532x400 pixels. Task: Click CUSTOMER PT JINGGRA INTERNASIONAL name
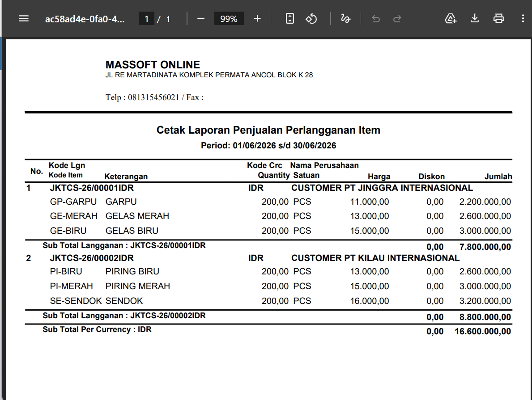click(x=382, y=188)
